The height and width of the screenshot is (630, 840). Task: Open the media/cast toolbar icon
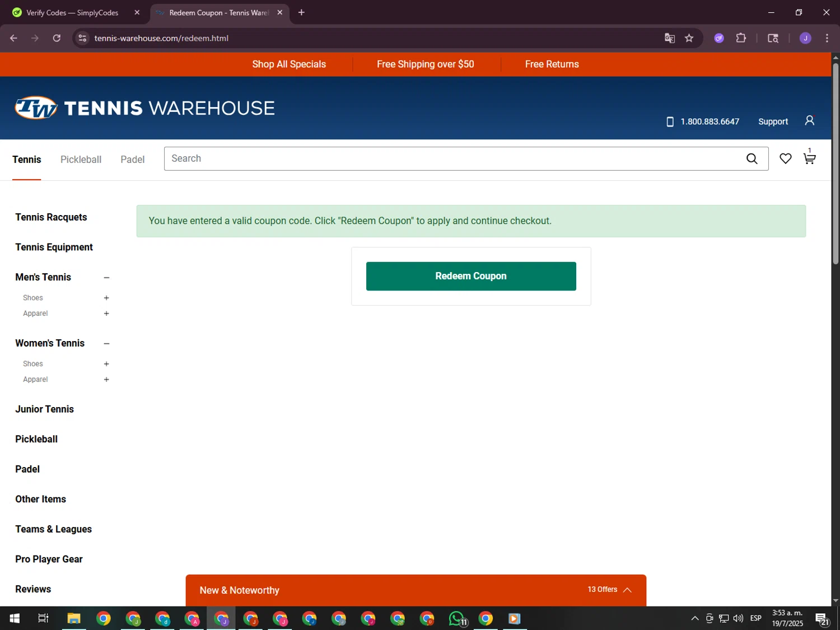(x=773, y=38)
